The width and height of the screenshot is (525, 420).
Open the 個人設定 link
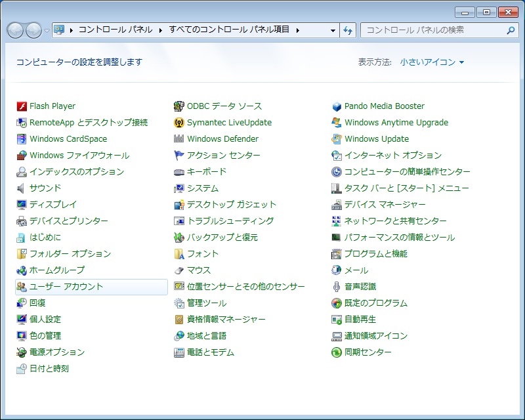(45, 320)
